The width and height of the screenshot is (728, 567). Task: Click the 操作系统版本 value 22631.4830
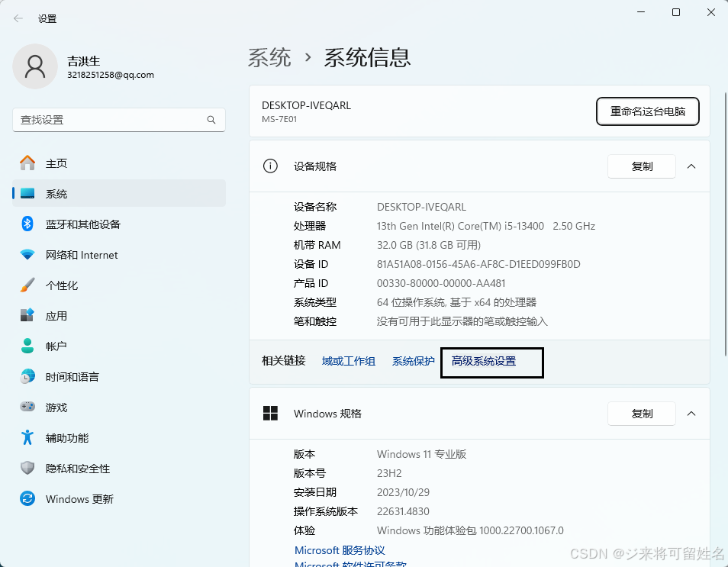(403, 511)
